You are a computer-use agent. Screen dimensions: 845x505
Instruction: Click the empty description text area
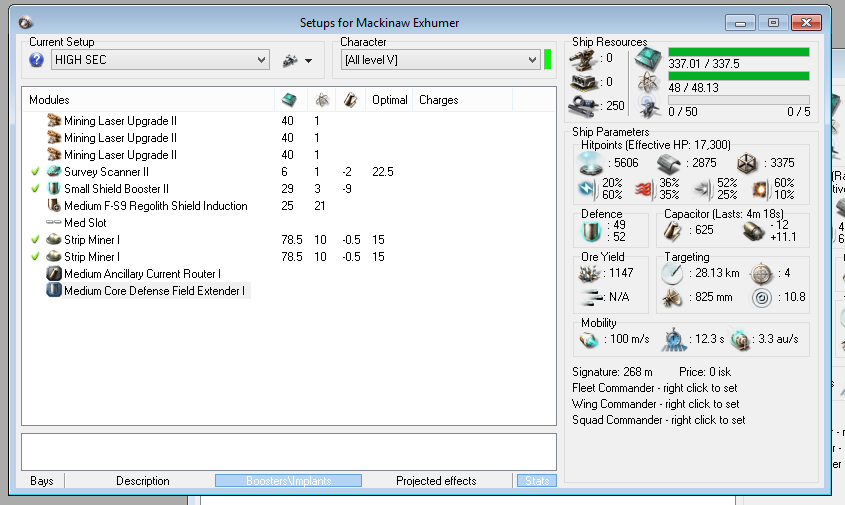pos(289,452)
